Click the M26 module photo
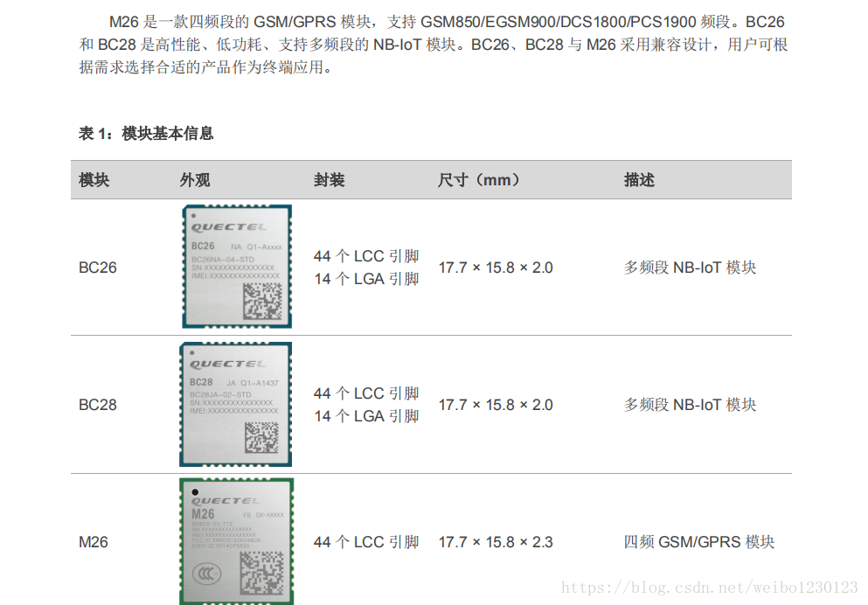The width and height of the screenshot is (868, 605). [236, 541]
